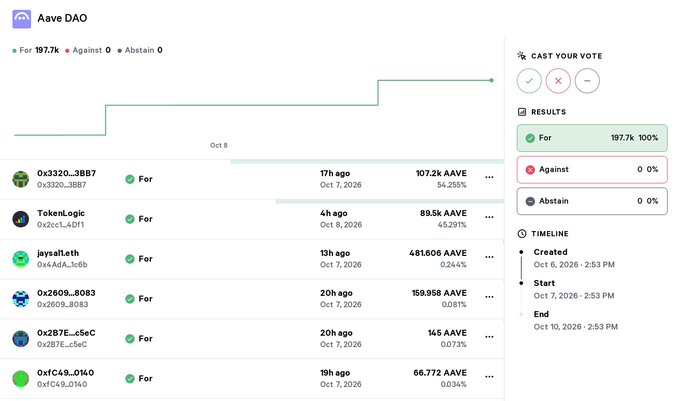680x401 pixels.
Task: Click 66.772 AAVE voting power value
Action: pos(440,373)
